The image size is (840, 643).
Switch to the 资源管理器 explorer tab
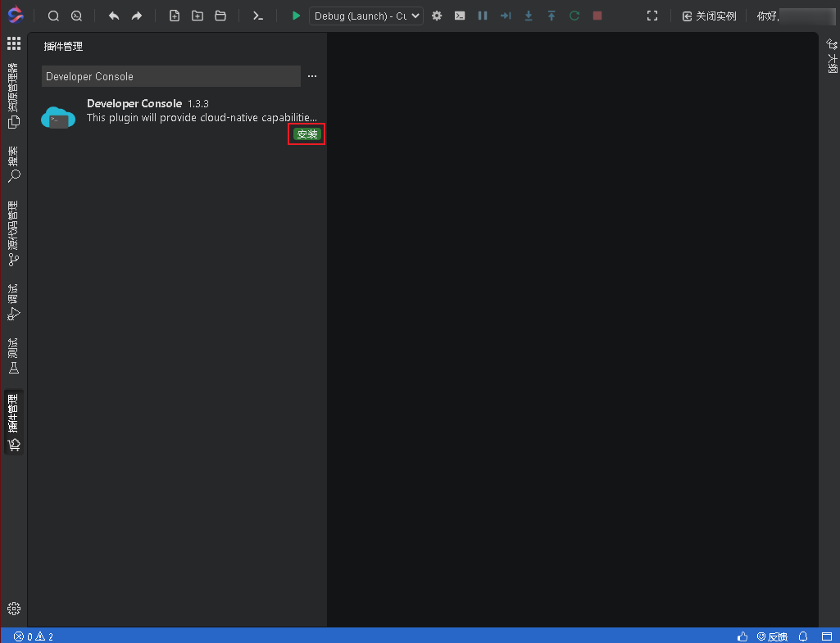click(13, 96)
